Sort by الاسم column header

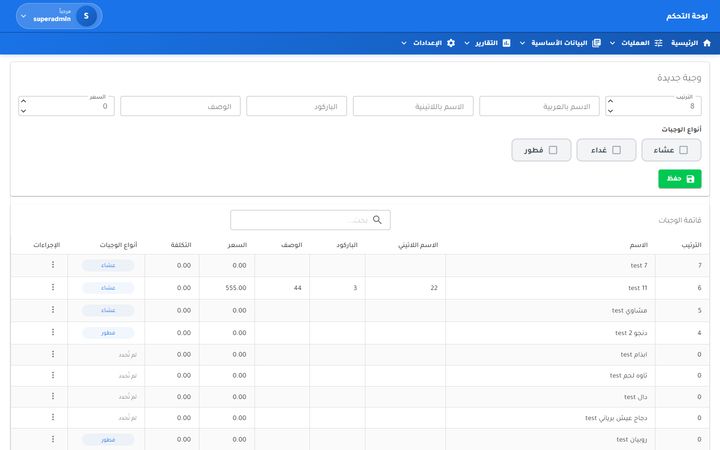pyautogui.click(x=638, y=245)
